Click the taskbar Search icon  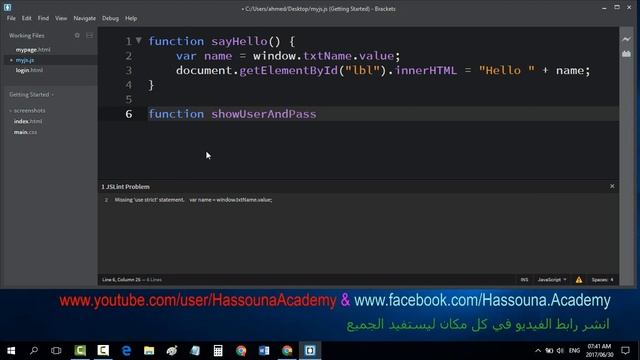[34, 351]
